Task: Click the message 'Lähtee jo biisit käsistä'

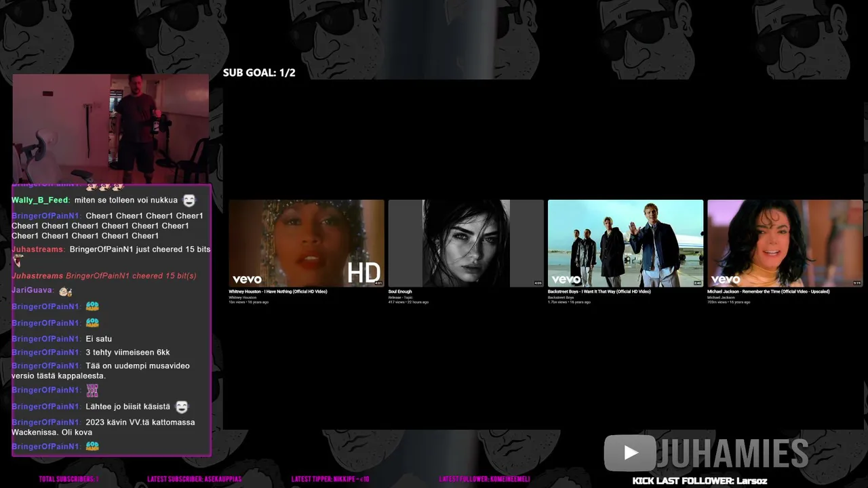Action: (x=128, y=407)
